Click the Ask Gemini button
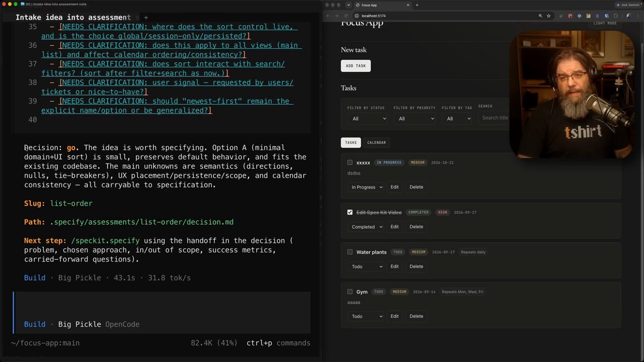Screen dimensions: 644x362 pyautogui.click(x=628, y=5)
